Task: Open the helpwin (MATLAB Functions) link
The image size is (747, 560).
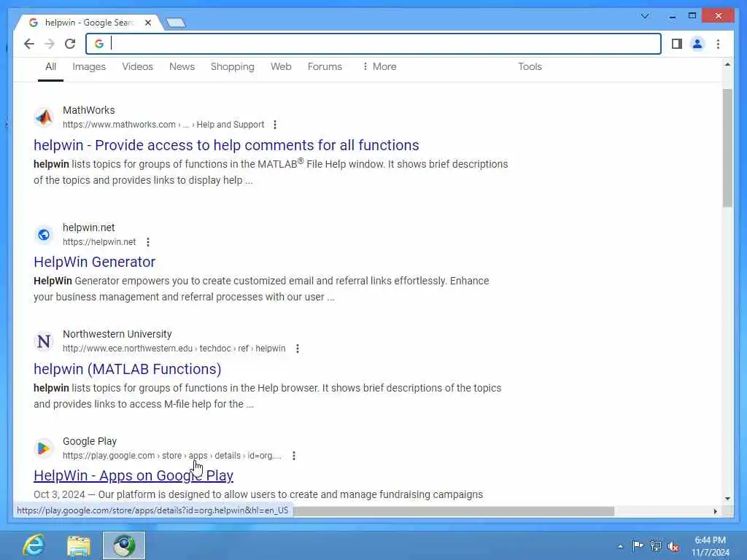Action: tap(127, 369)
